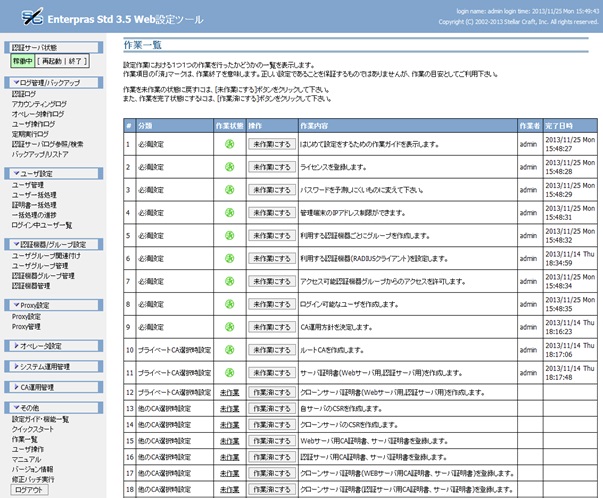Collapse the その他 section
The image size is (603, 498).
(x=53, y=408)
